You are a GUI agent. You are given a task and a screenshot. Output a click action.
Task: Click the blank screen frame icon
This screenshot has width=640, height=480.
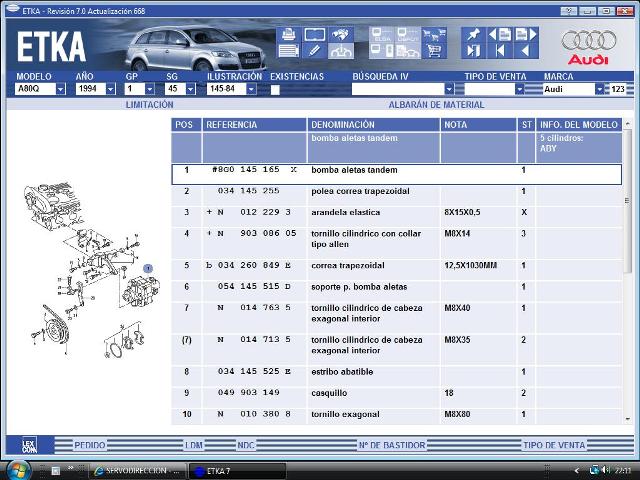tap(315, 34)
